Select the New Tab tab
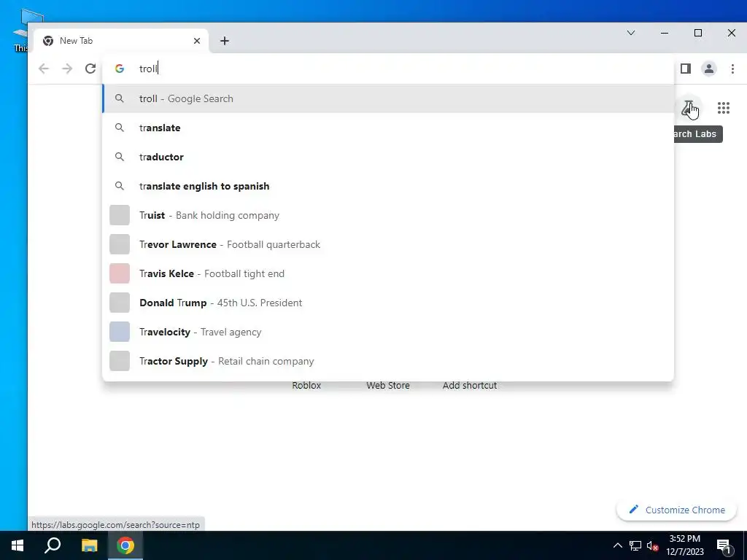The width and height of the screenshot is (747, 560). (x=122, y=41)
